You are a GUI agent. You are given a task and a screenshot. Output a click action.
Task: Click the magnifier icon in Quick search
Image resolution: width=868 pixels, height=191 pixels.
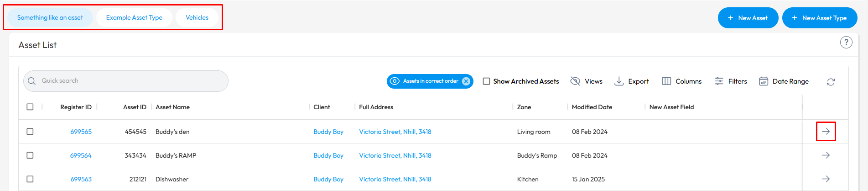[32, 81]
